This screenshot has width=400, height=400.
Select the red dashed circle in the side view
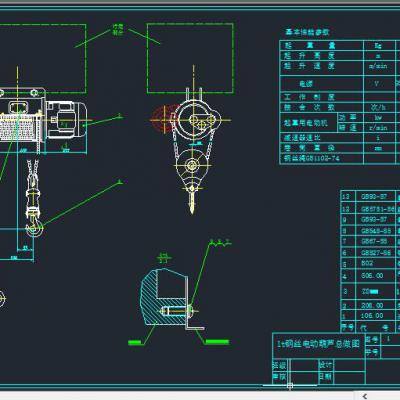tap(166, 119)
